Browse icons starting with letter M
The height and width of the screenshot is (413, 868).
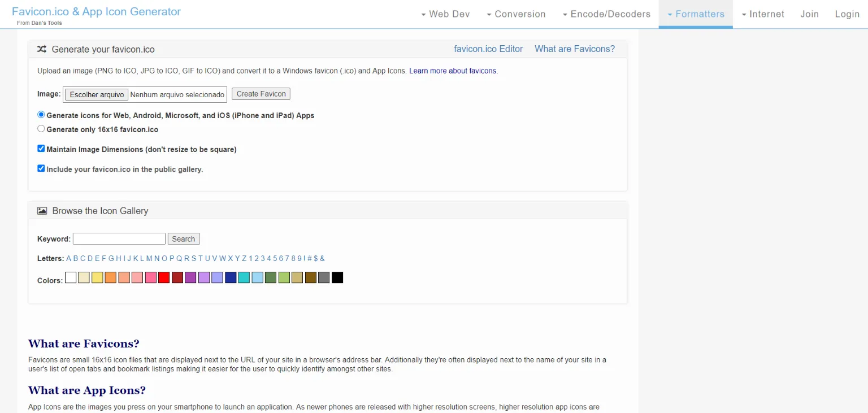149,258
